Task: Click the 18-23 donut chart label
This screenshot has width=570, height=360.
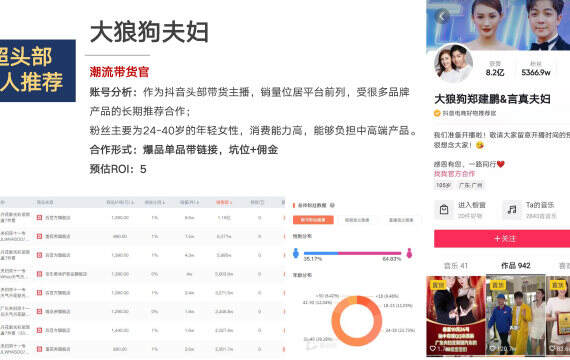Action: pyautogui.click(x=398, y=305)
